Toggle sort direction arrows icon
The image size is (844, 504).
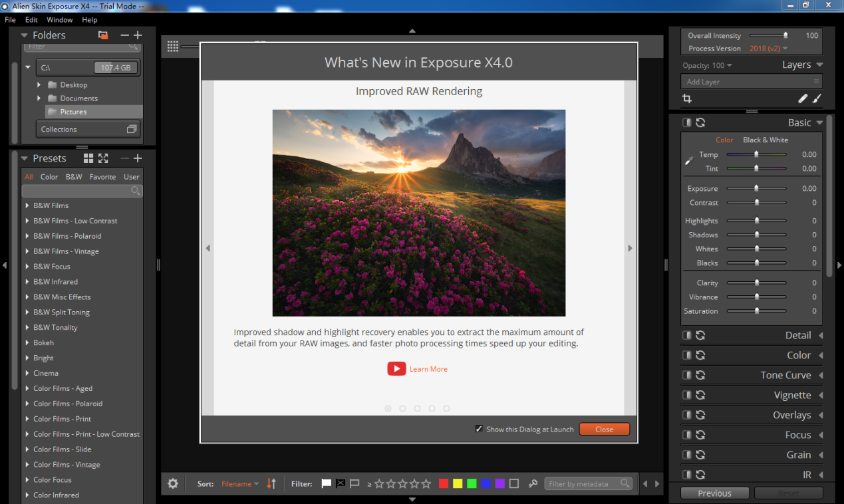click(x=271, y=483)
